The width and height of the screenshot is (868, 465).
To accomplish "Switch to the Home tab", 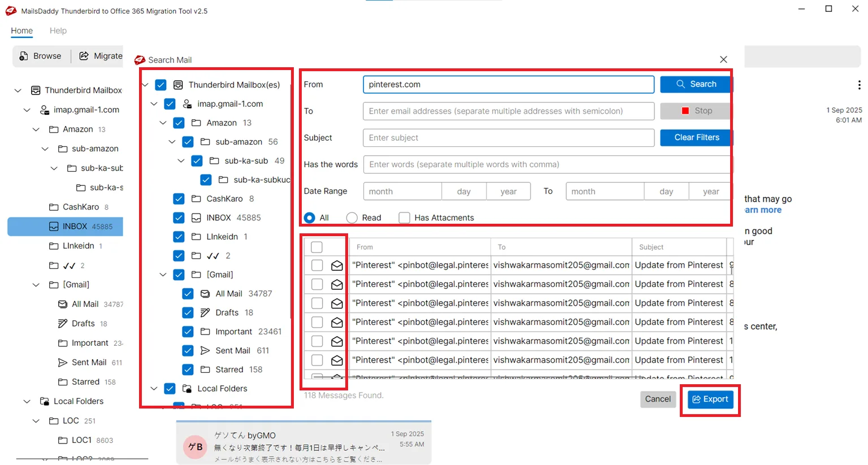I will tap(21, 31).
